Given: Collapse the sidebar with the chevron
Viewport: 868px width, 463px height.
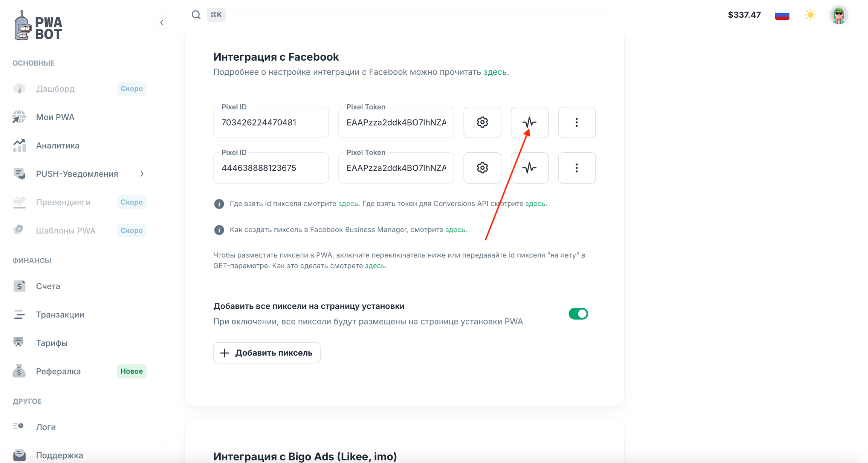Looking at the screenshot, I should [x=162, y=22].
